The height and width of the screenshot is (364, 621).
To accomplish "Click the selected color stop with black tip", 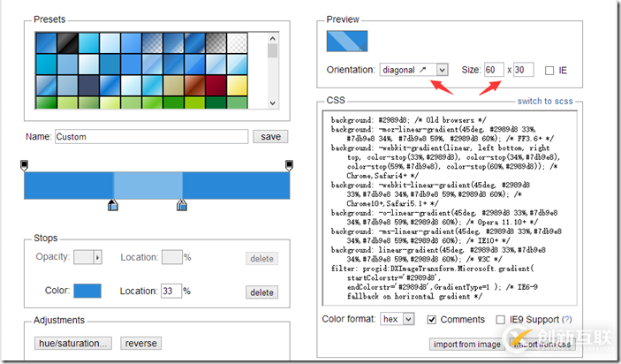I will tap(113, 205).
